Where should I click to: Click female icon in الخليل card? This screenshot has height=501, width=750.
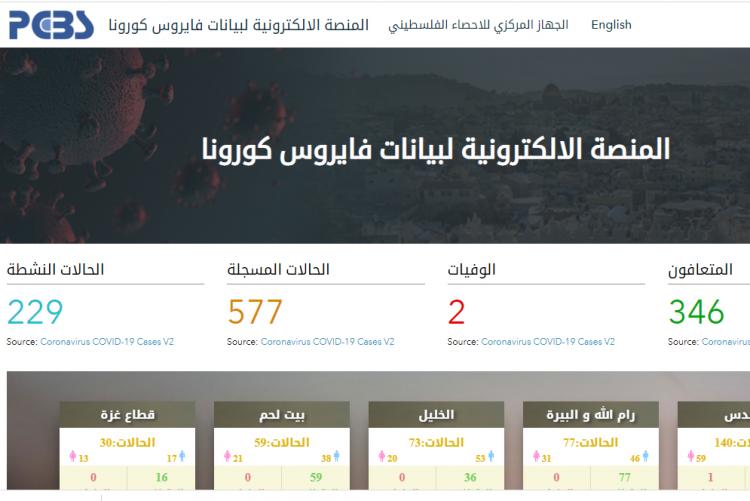click(382, 456)
